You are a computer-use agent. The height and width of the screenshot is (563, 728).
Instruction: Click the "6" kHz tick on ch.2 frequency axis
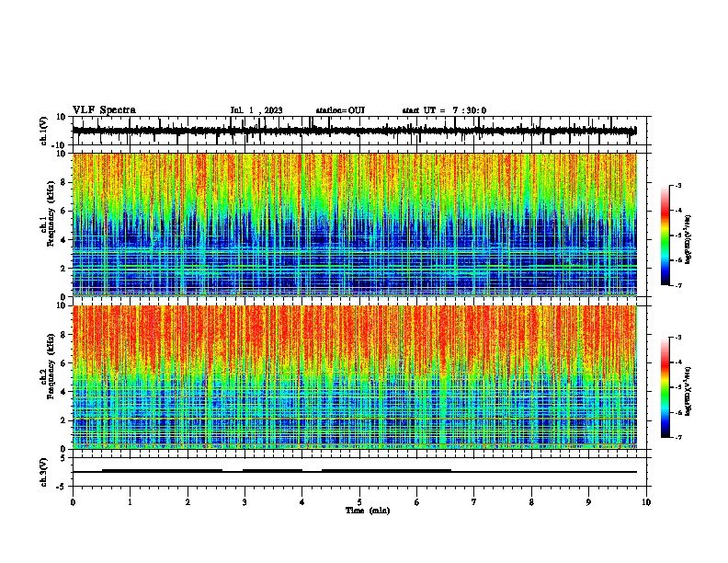pos(63,363)
